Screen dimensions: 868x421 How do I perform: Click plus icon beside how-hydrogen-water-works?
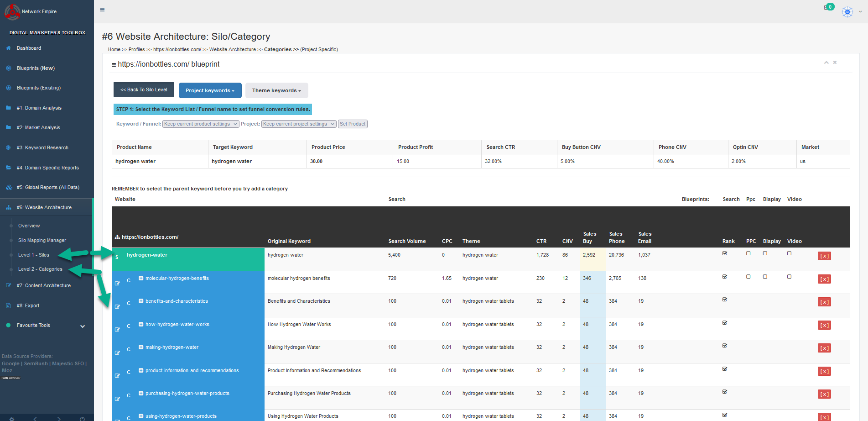click(x=141, y=324)
